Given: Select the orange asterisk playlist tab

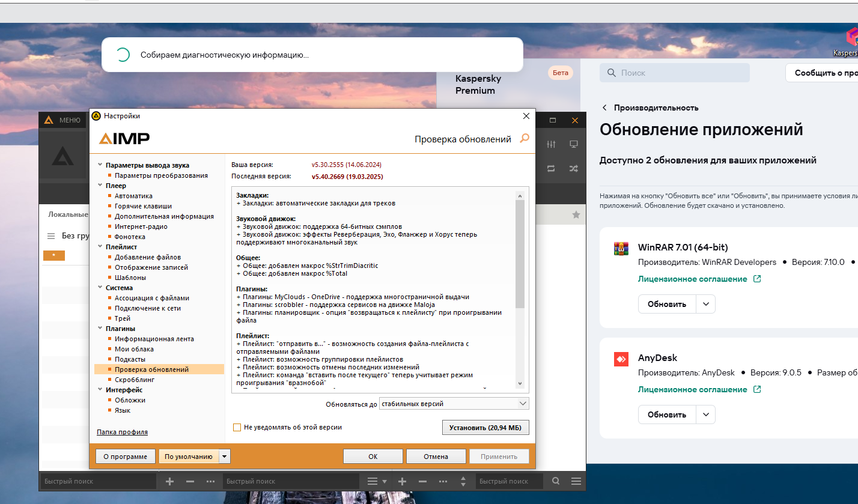Looking at the screenshot, I should (53, 255).
